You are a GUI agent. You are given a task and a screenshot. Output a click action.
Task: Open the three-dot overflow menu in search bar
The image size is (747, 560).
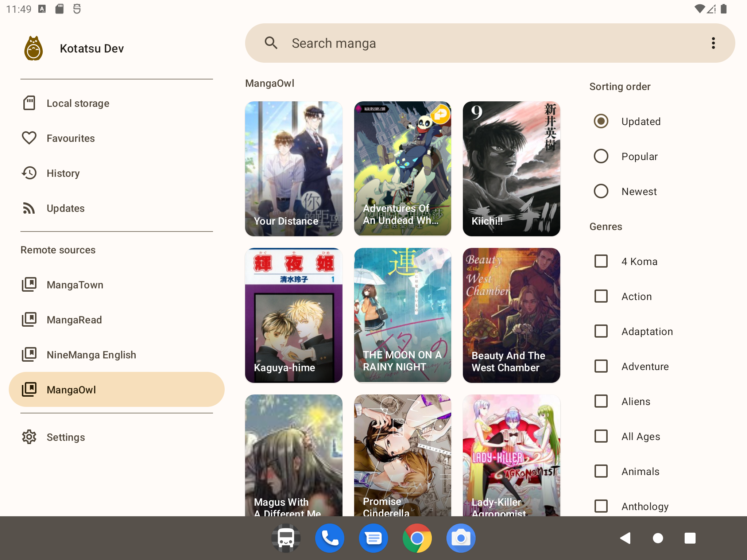coord(713,43)
